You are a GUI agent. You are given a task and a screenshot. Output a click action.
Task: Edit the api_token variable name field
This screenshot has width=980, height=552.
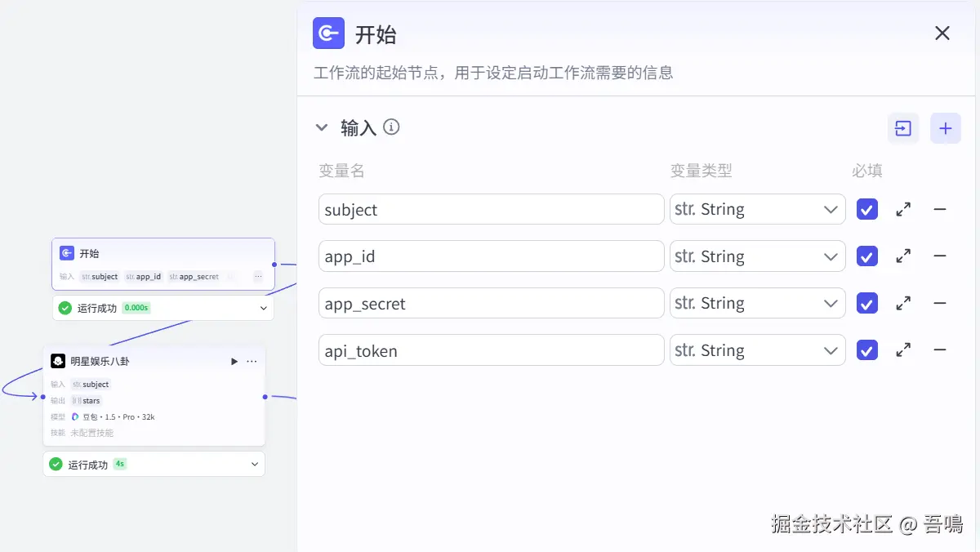click(x=491, y=351)
